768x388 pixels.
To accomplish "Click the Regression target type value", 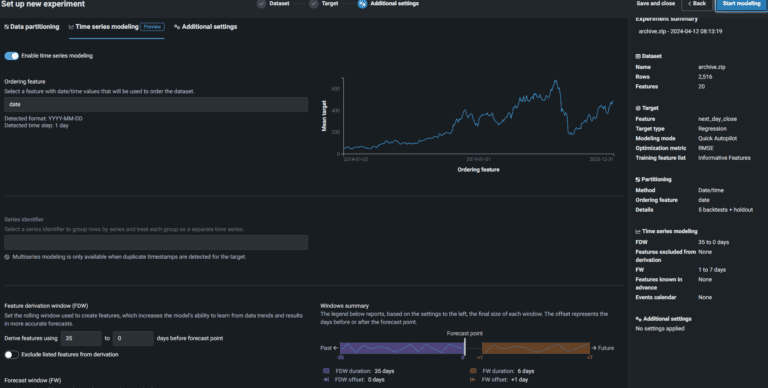I will click(x=712, y=129).
